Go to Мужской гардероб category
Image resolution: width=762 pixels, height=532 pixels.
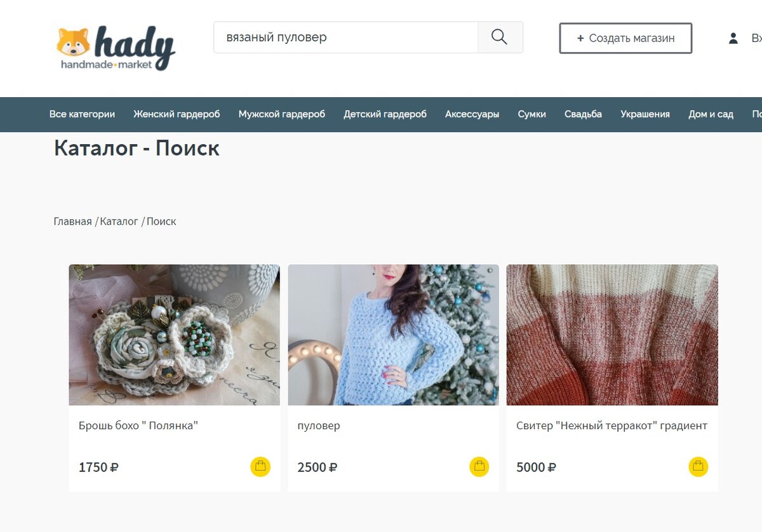[282, 114]
